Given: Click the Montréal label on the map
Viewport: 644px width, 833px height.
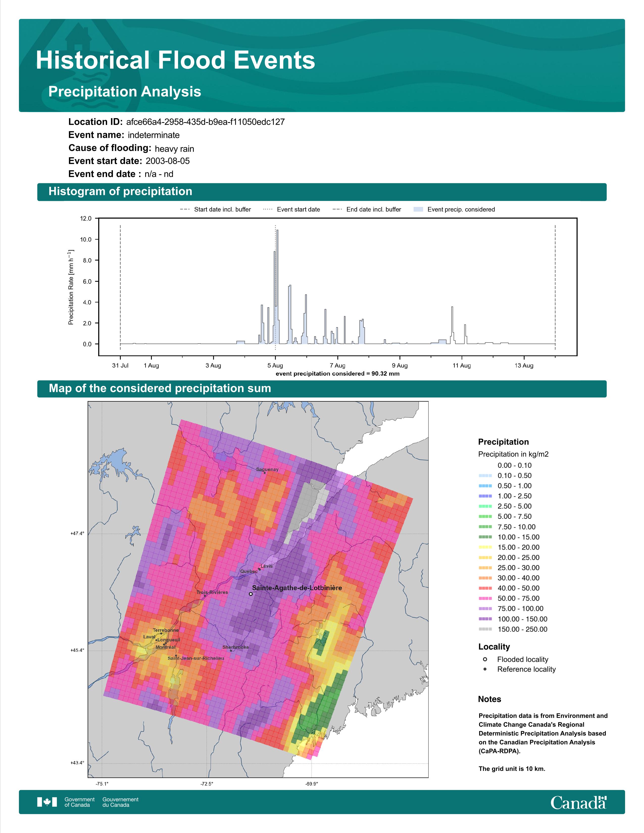Looking at the screenshot, I should [x=166, y=647].
